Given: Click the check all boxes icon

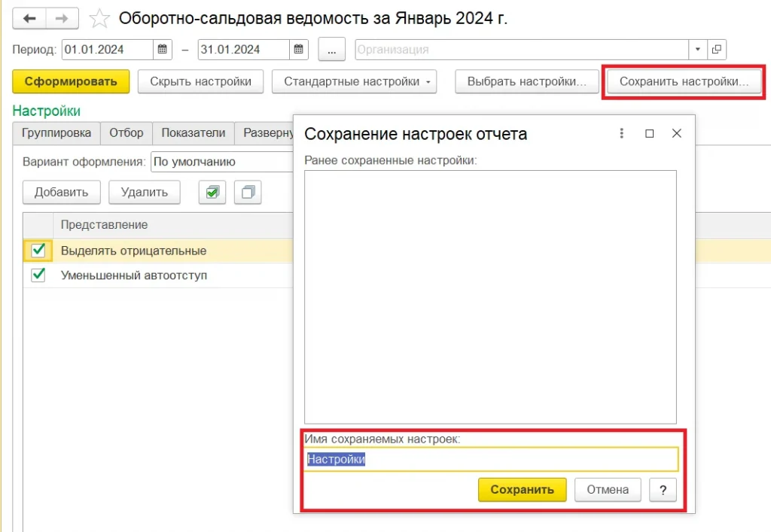Looking at the screenshot, I should coord(212,193).
